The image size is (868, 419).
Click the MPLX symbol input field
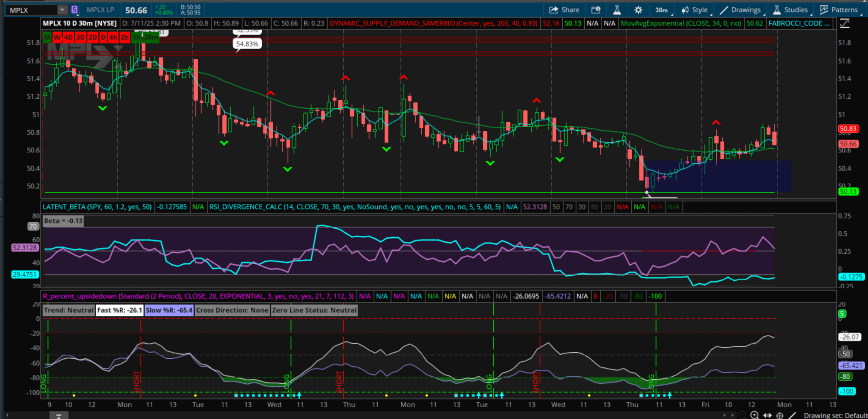(32, 10)
